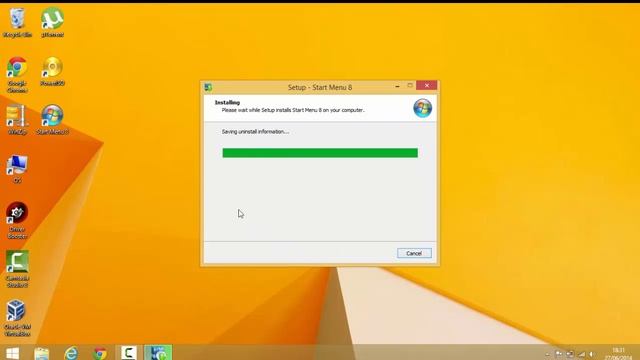This screenshot has height=360, width=640.
Task: Open the Windows Start button on taskbar
Action: click(13, 353)
